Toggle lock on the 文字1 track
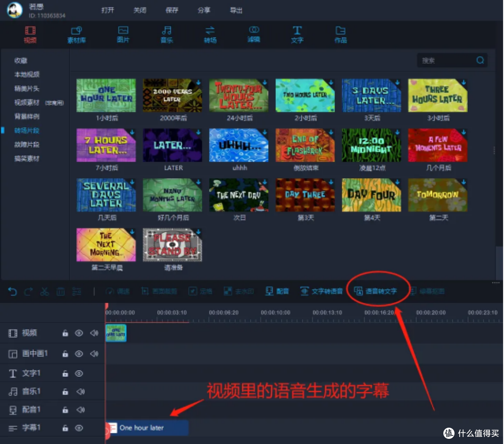This screenshot has height=444, width=504. tap(65, 374)
